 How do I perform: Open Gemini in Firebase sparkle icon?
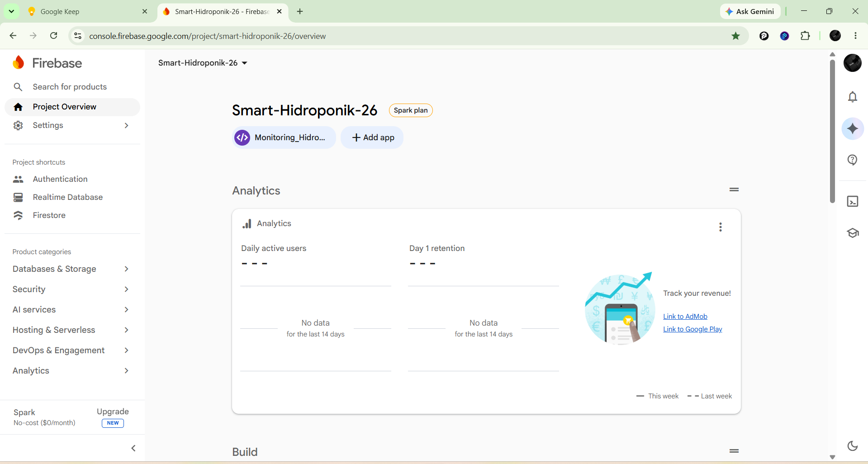click(853, 128)
